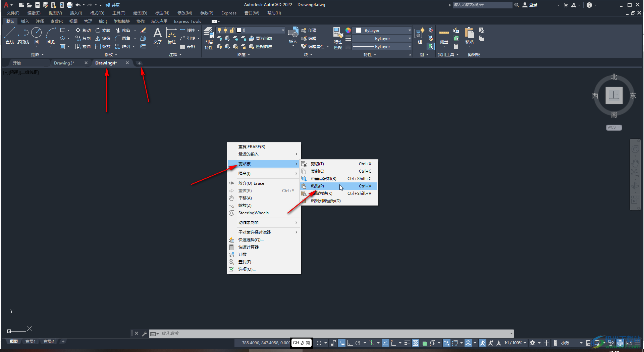Toggle lineweight display in status bar
Viewport: 644px width, 352px height.
(x=407, y=343)
